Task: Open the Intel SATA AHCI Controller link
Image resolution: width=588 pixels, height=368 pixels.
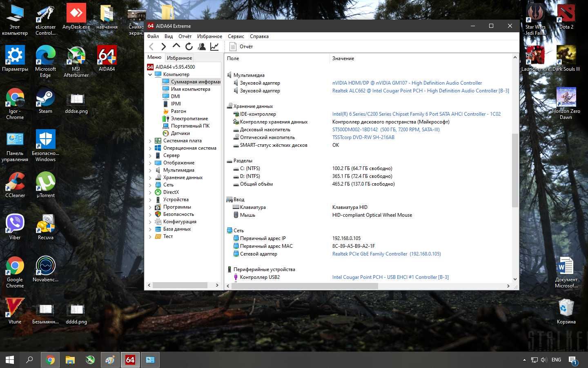Action: pos(416,114)
